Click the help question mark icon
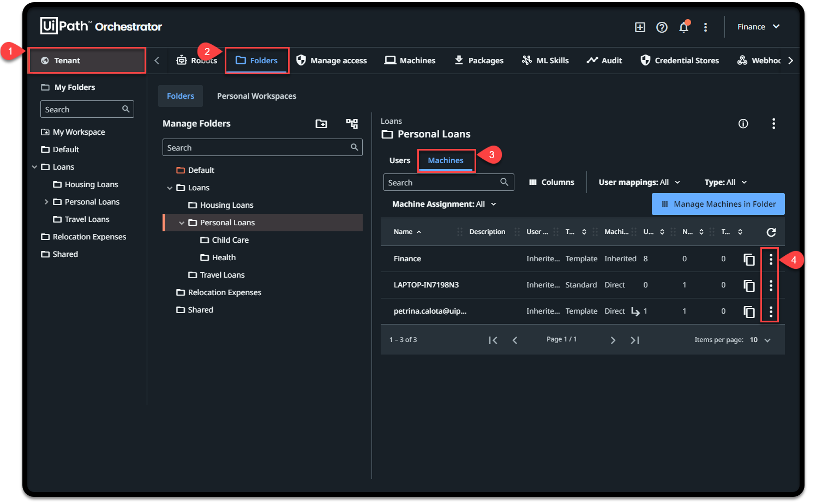This screenshot has height=504, width=816. click(x=662, y=27)
